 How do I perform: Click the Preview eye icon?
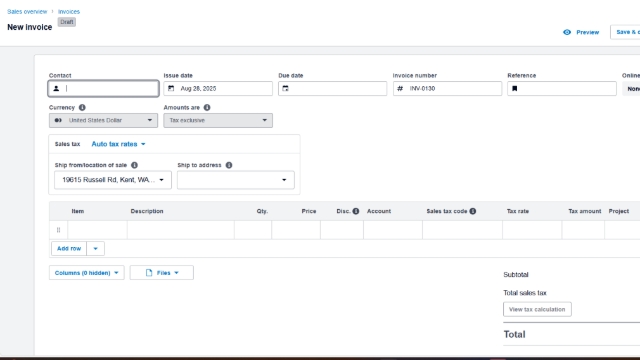pyautogui.click(x=567, y=32)
